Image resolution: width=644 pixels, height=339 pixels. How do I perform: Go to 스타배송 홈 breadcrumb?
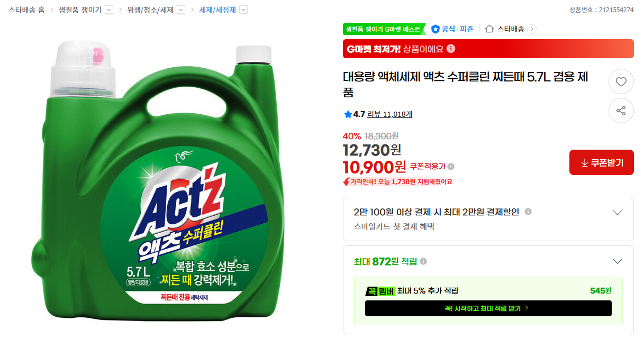(26, 10)
